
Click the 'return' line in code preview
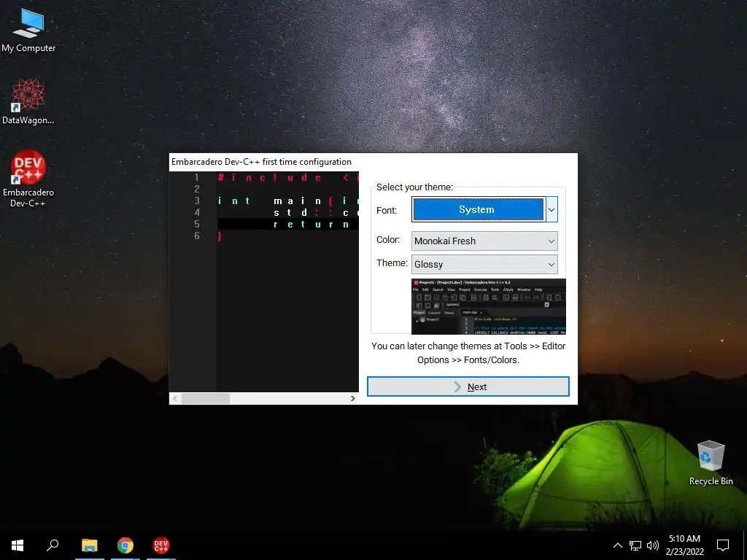287,225
